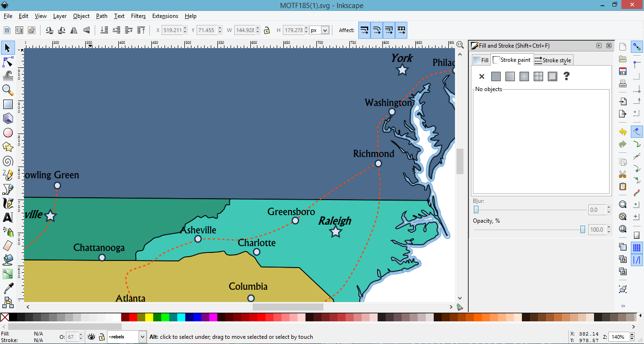Click Lower selection to bottom icon
Image resolution: width=644 pixels, height=344 pixels.
(x=104, y=30)
